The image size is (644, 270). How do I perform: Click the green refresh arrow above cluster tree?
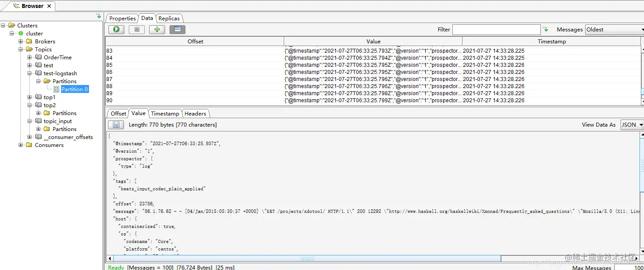[x=98, y=16]
